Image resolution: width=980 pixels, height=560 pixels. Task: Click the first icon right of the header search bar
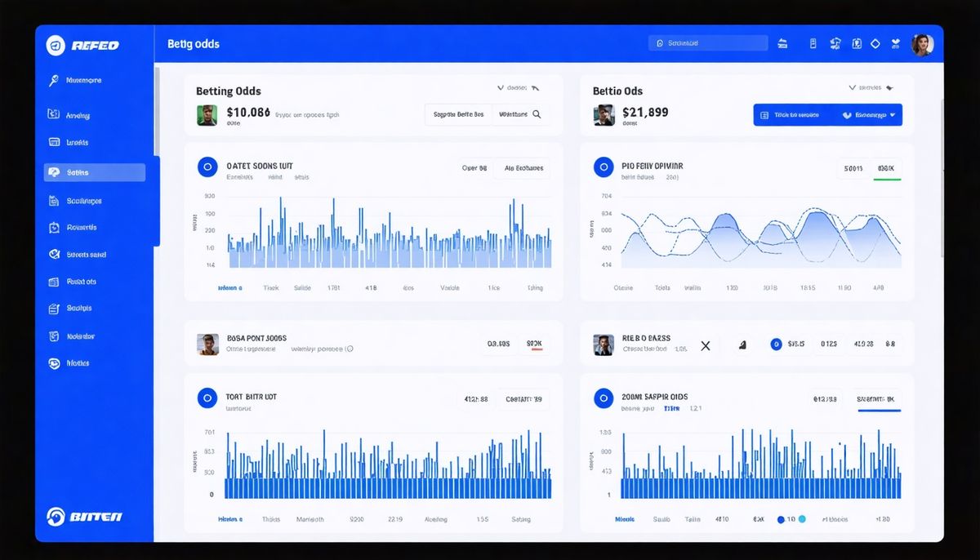[x=783, y=44]
